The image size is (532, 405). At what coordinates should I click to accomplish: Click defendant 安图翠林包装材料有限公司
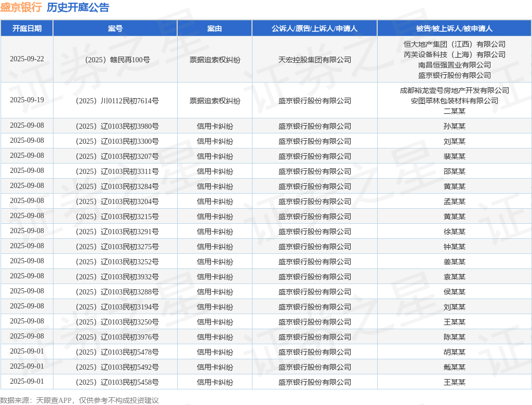(x=454, y=101)
